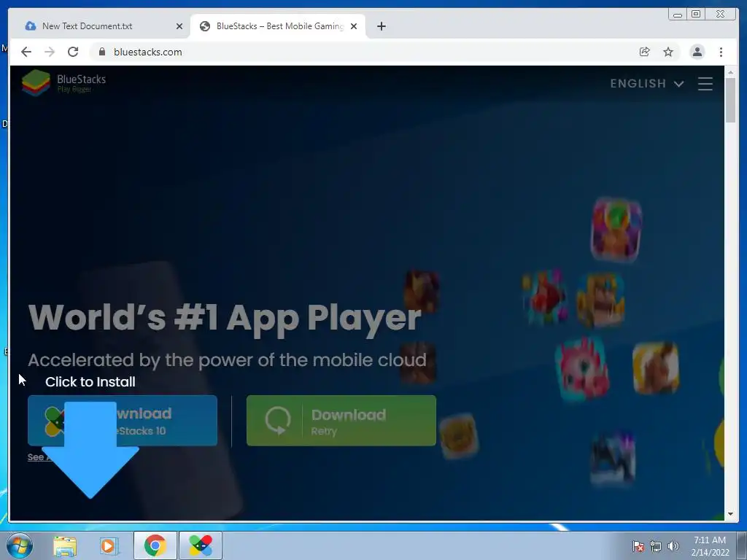Open a new browser tab
The height and width of the screenshot is (560, 747).
[381, 26]
